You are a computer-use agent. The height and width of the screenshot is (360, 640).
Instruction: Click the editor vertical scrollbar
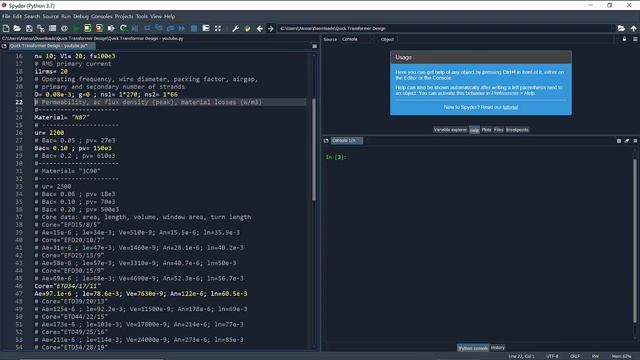[x=314, y=150]
